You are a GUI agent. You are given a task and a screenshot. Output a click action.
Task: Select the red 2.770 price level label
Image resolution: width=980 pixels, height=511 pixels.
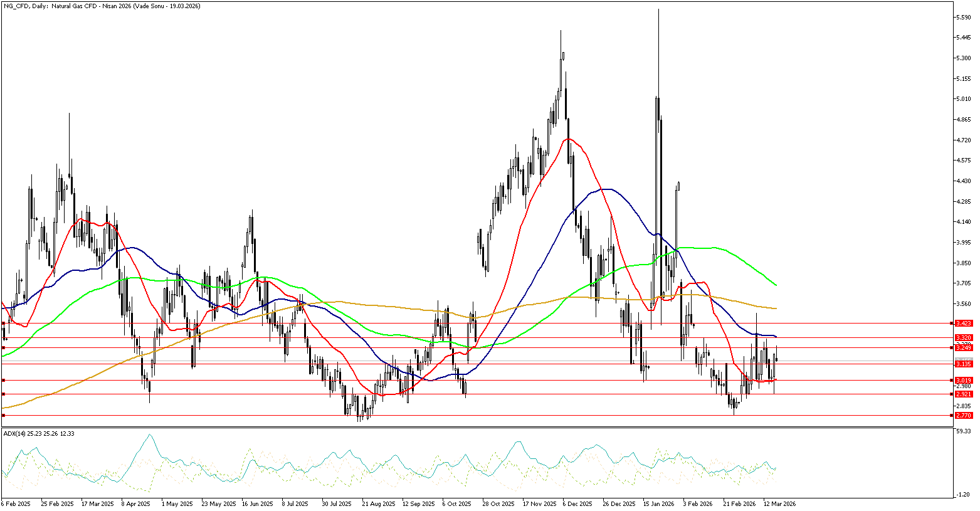[x=964, y=415]
